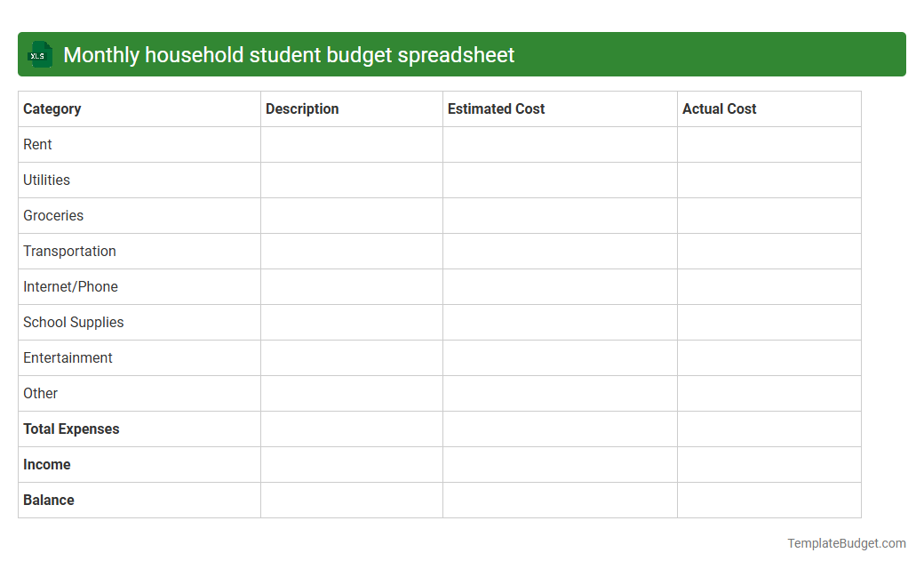Click the Total Expenses row label
The width and height of the screenshot is (924, 569).
tap(71, 429)
